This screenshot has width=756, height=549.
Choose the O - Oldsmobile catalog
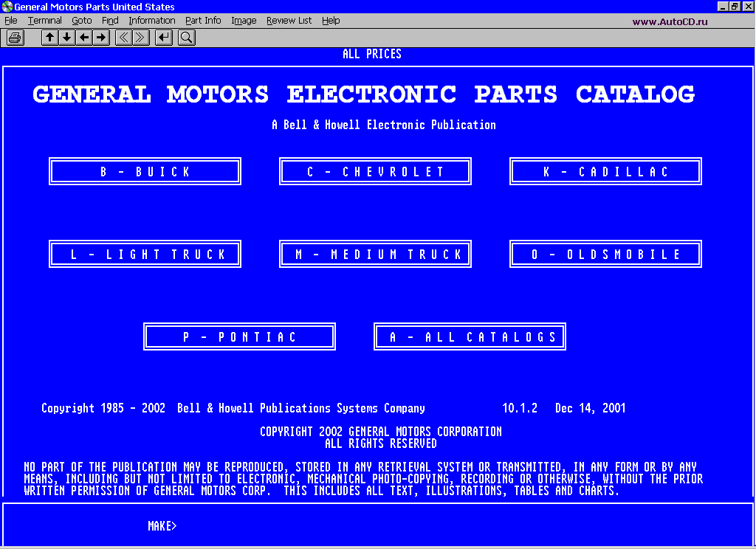pos(606,254)
